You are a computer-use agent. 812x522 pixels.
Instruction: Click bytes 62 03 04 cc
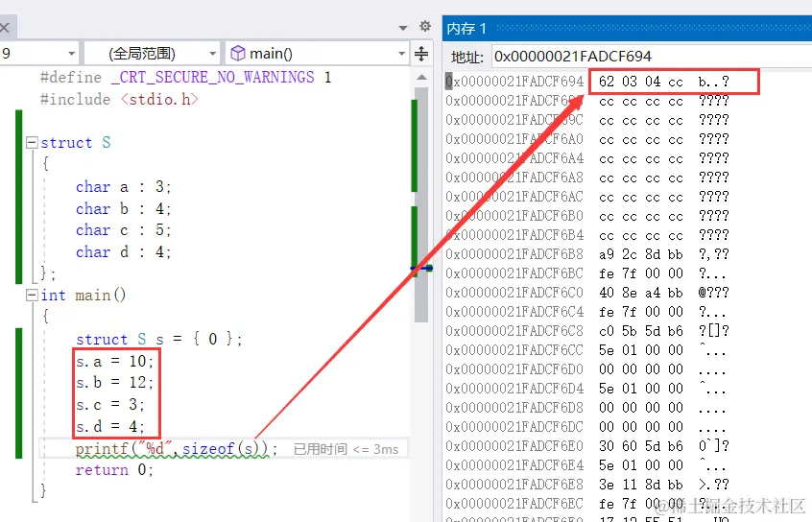pos(640,82)
